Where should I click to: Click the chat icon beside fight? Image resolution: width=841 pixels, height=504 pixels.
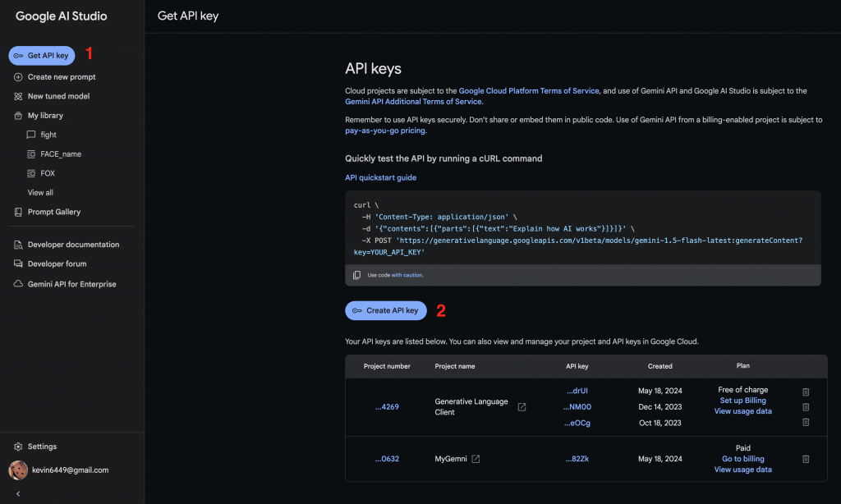[31, 135]
